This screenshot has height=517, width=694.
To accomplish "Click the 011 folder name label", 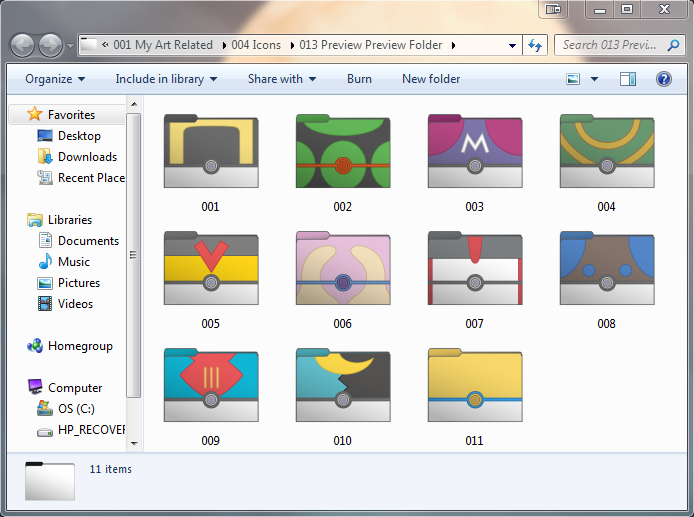I will (x=474, y=441).
